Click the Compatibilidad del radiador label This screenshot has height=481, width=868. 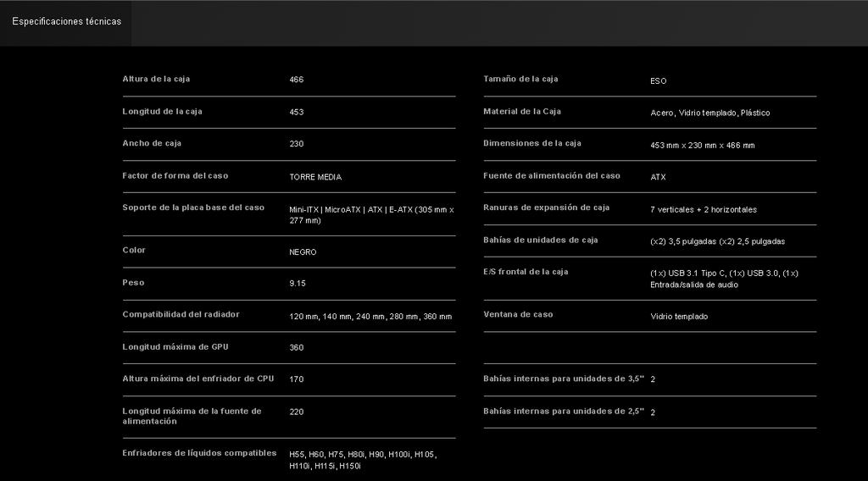click(x=181, y=314)
